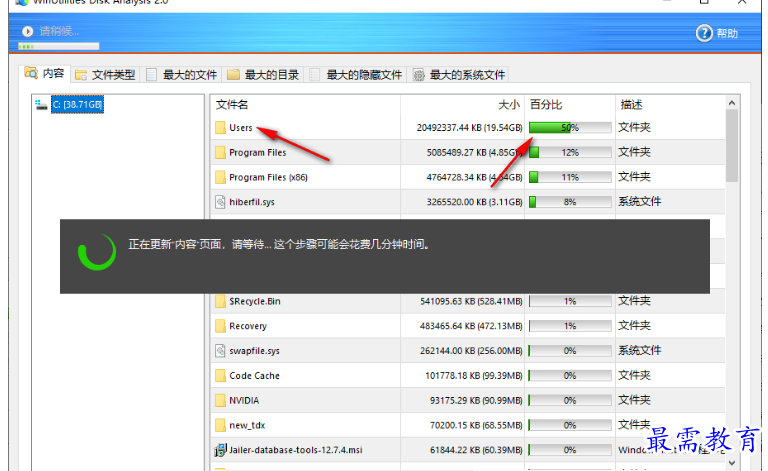Click the Users folder icon

(x=220, y=128)
